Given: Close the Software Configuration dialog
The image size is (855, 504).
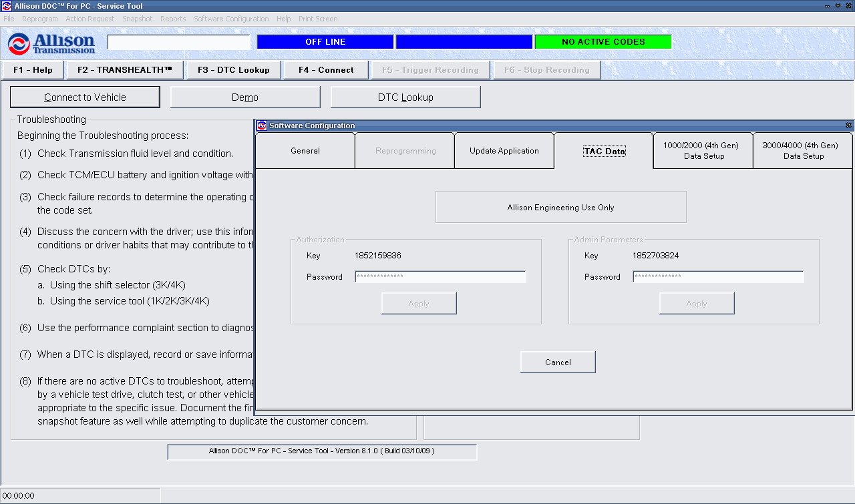Looking at the screenshot, I should pyautogui.click(x=848, y=125).
